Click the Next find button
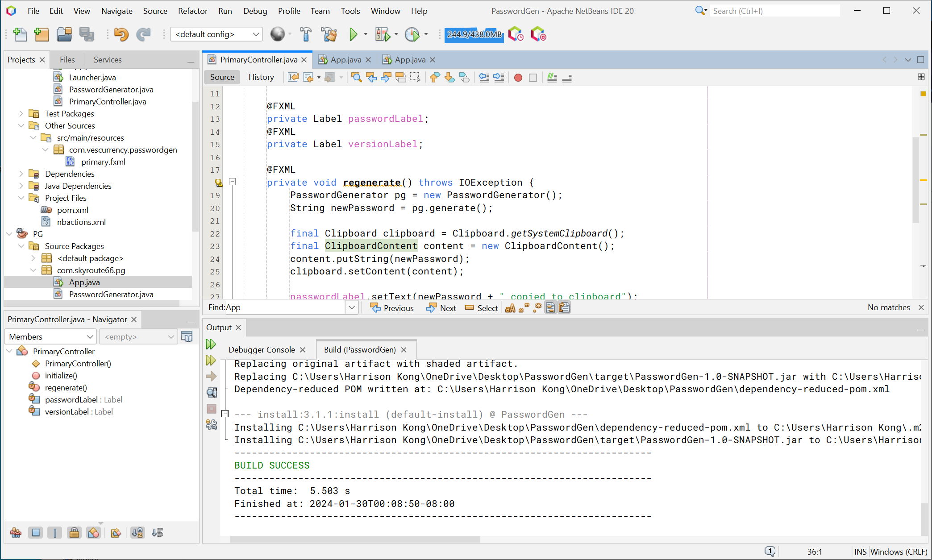932x560 pixels. (441, 308)
